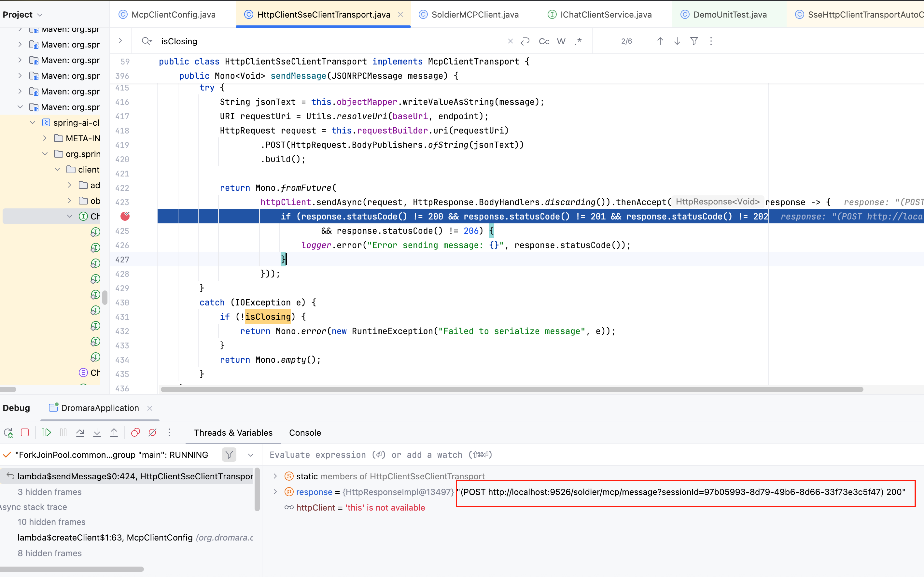Toggle regex search option
This screenshot has height=577, width=924.
point(578,41)
